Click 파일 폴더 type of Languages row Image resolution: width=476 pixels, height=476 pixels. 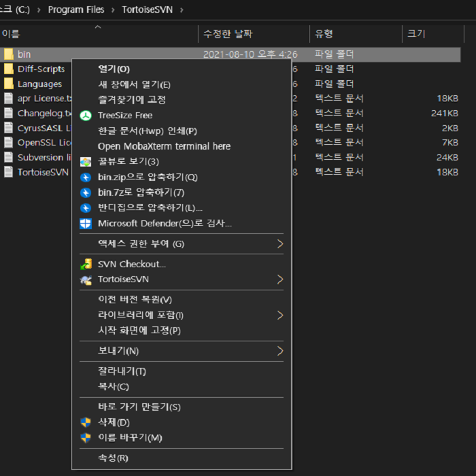pos(335,84)
